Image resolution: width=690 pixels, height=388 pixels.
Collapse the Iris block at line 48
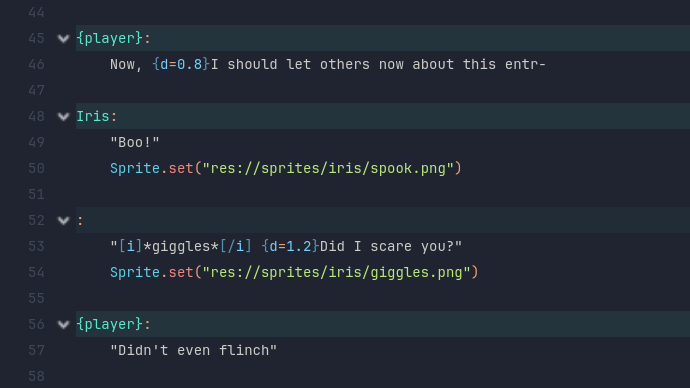click(63, 117)
